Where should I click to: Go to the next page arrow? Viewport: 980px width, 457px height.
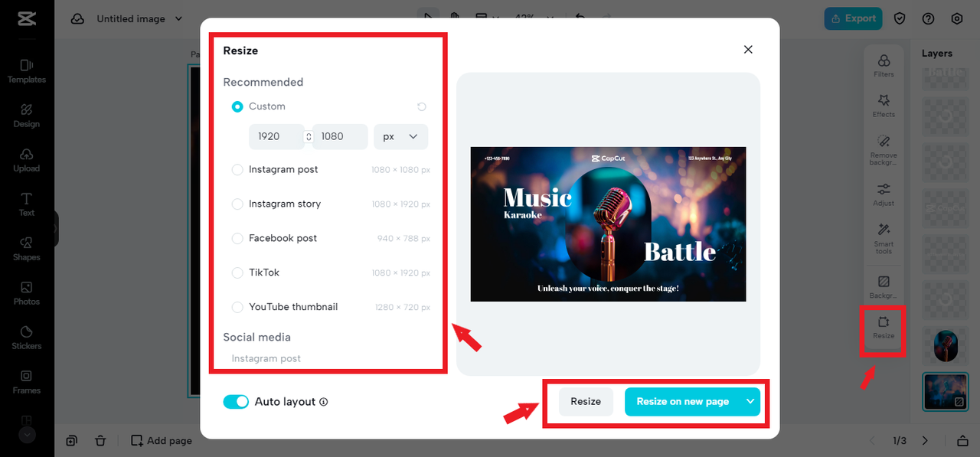925,440
